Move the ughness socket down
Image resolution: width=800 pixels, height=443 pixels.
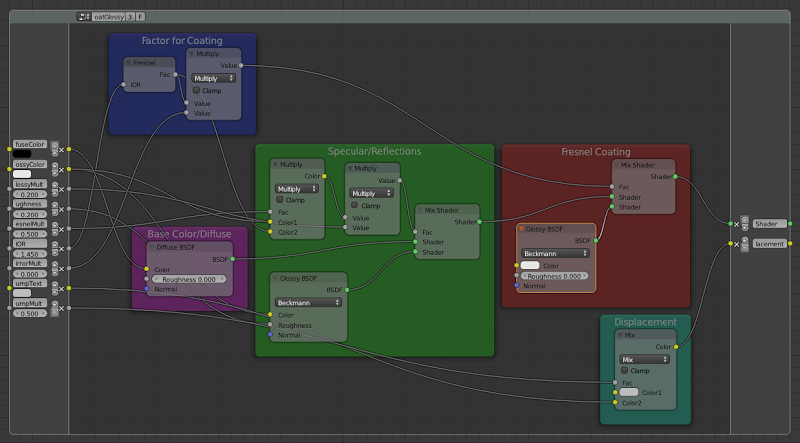(x=55, y=213)
